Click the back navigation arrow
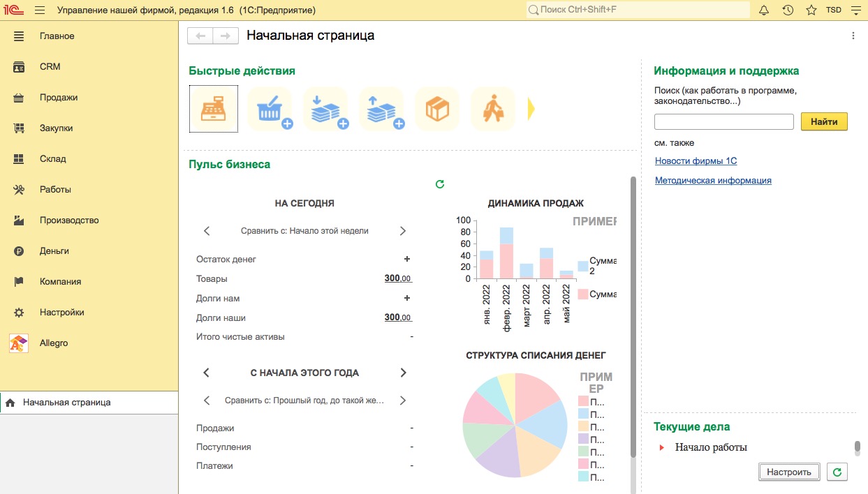This screenshot has height=494, width=868. pyautogui.click(x=200, y=36)
